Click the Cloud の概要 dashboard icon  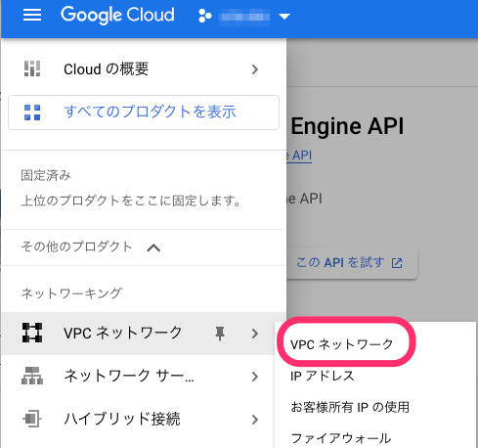click(x=32, y=68)
